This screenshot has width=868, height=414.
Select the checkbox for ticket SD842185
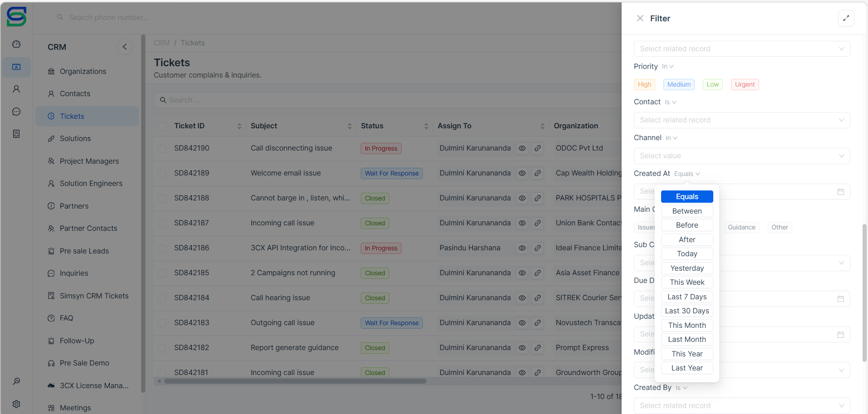(162, 273)
